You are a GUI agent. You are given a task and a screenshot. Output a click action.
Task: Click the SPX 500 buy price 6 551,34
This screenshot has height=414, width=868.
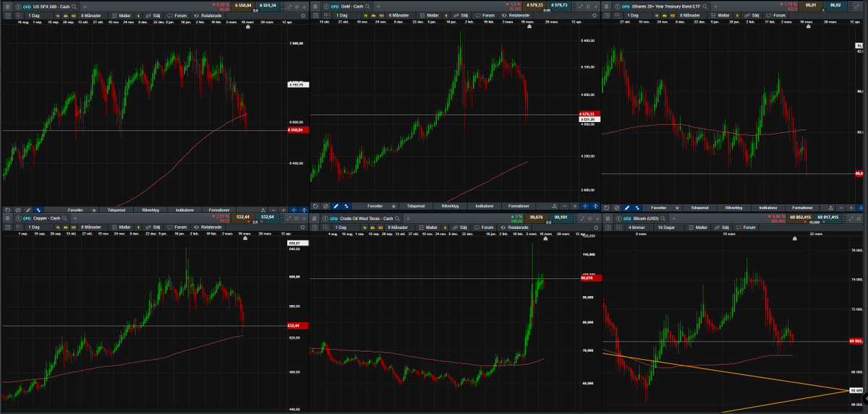[x=268, y=6]
